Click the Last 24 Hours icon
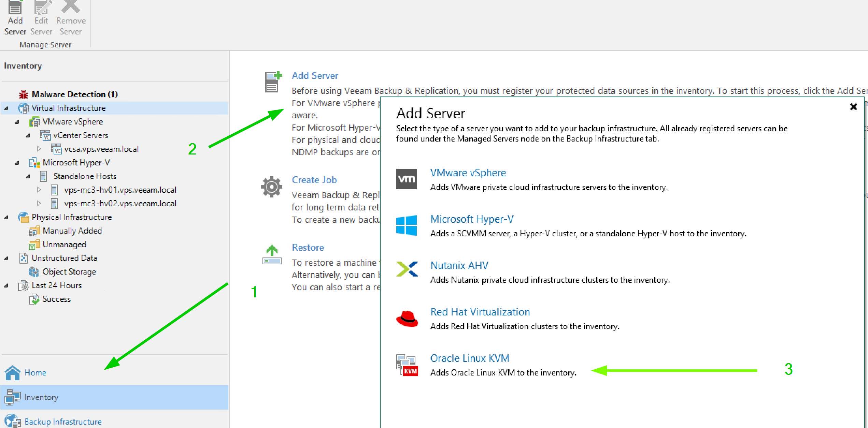The width and height of the screenshot is (868, 428). (x=24, y=286)
